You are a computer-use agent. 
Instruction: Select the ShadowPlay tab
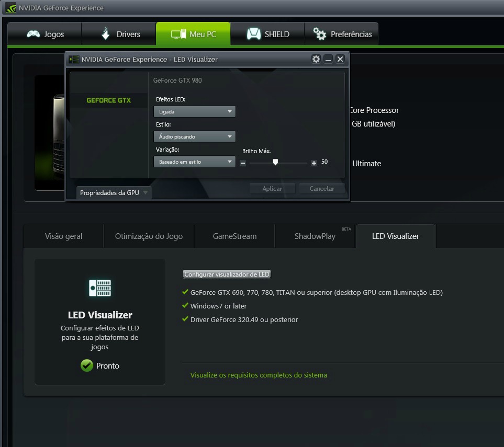pos(315,236)
